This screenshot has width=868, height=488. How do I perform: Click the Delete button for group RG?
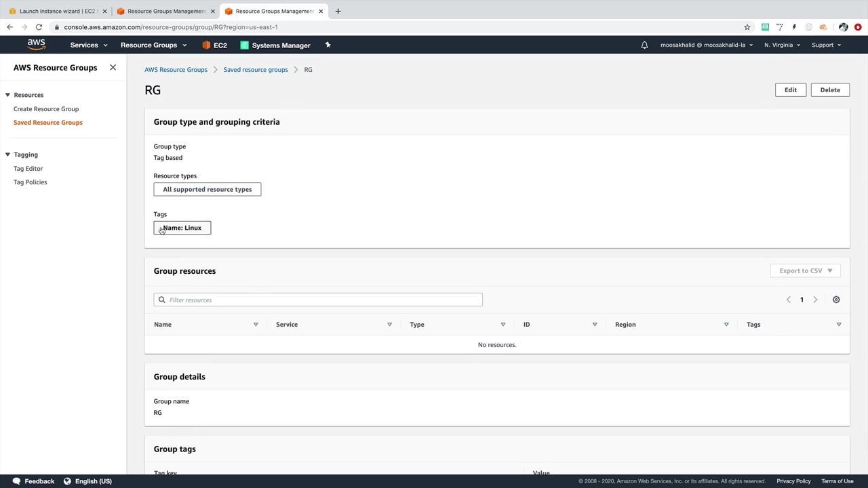(x=830, y=90)
